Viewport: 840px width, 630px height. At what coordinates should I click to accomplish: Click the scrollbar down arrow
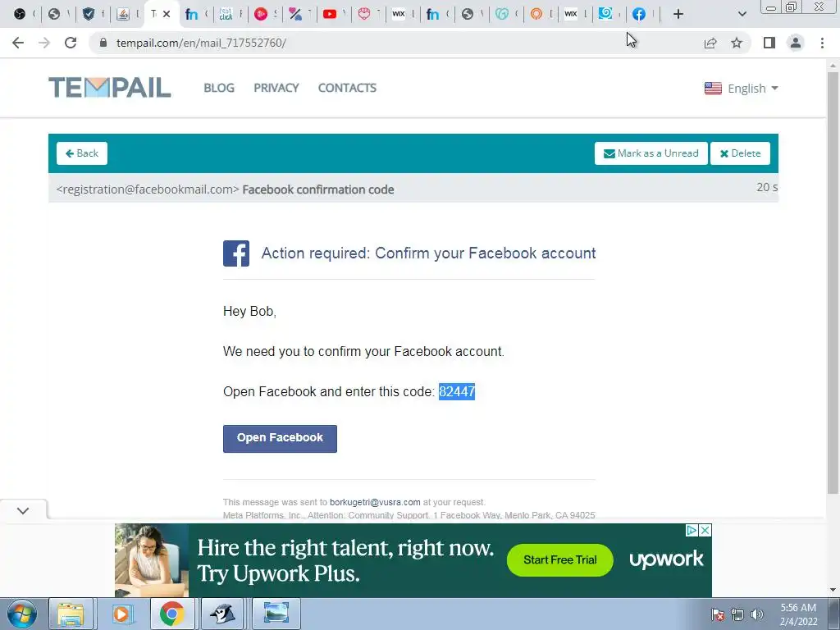click(x=833, y=591)
